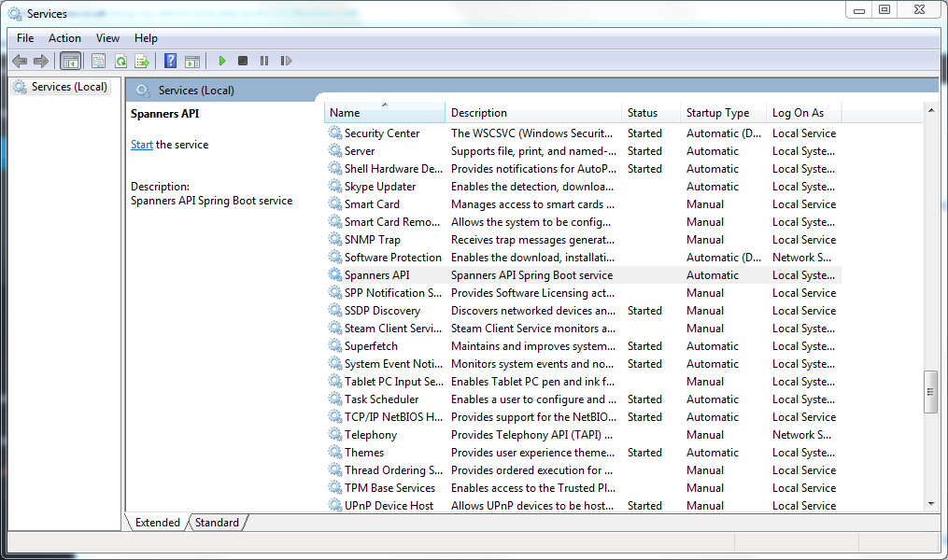The width and height of the screenshot is (948, 560).
Task: Click the Pause Service icon
Action: point(264,61)
